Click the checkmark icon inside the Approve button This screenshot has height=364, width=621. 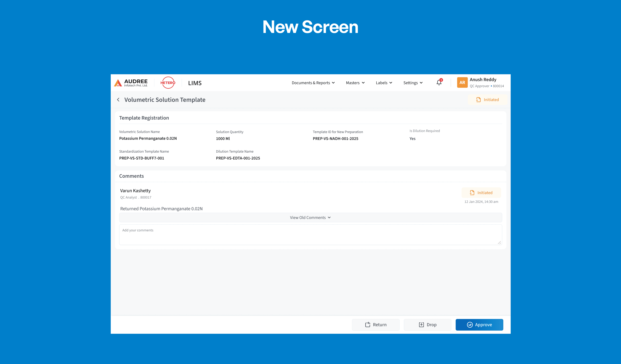coord(470,325)
